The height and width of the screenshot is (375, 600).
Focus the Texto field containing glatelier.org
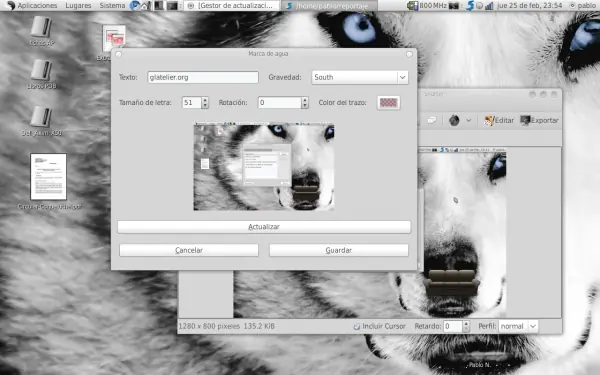[x=203, y=77]
